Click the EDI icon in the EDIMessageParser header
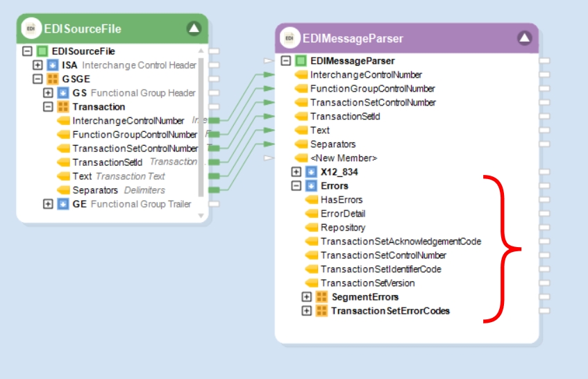The height and width of the screenshot is (379, 588). pyautogui.click(x=289, y=38)
